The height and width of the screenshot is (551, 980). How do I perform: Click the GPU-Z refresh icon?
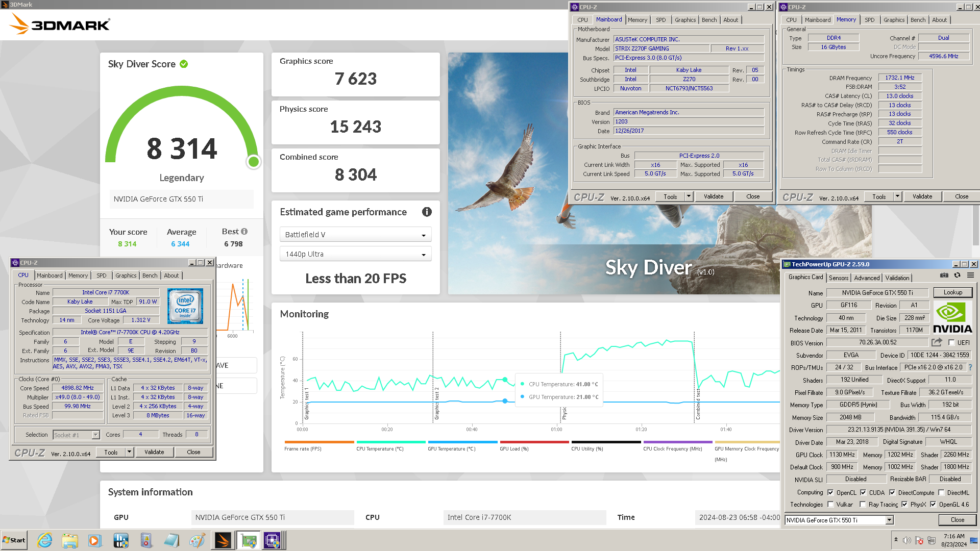(958, 275)
